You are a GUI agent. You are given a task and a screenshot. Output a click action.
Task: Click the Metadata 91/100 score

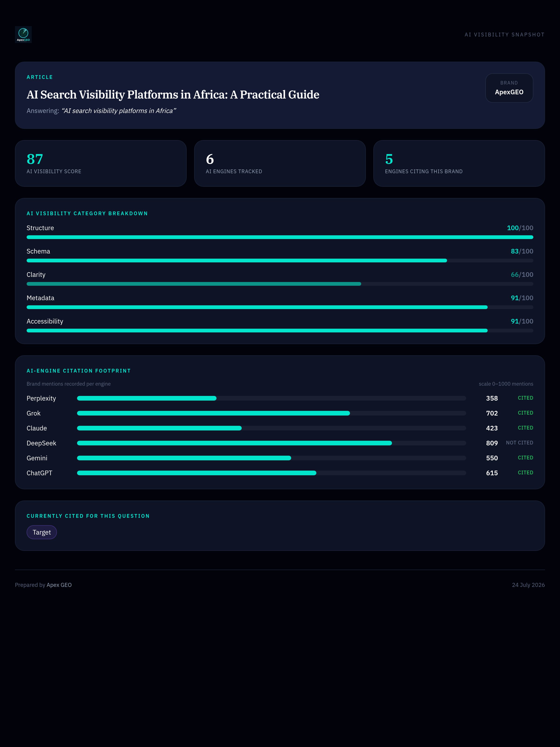(522, 298)
